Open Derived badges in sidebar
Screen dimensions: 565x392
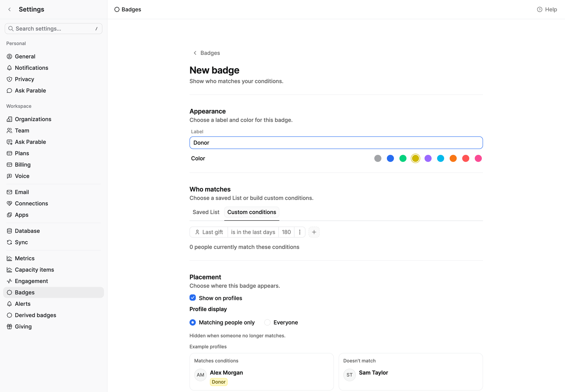(53, 315)
